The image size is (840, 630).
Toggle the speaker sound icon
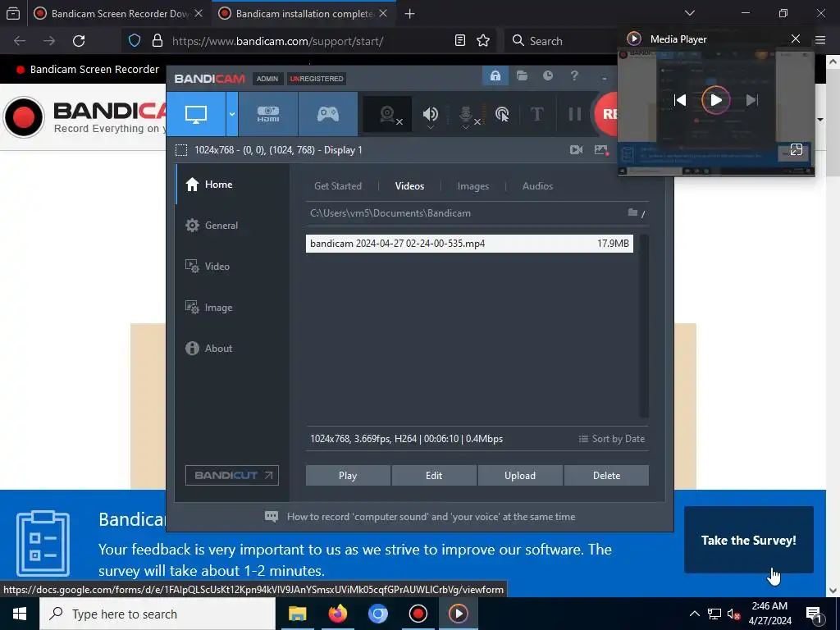point(430,114)
